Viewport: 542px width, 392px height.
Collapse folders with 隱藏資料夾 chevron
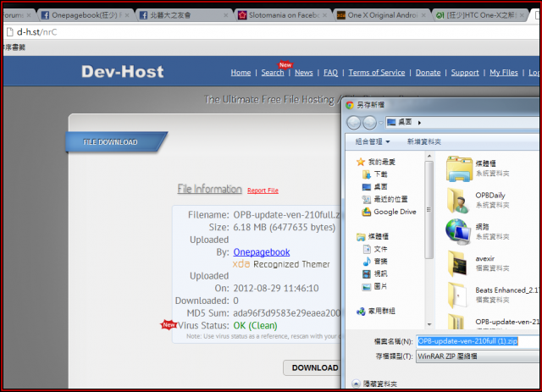point(356,384)
